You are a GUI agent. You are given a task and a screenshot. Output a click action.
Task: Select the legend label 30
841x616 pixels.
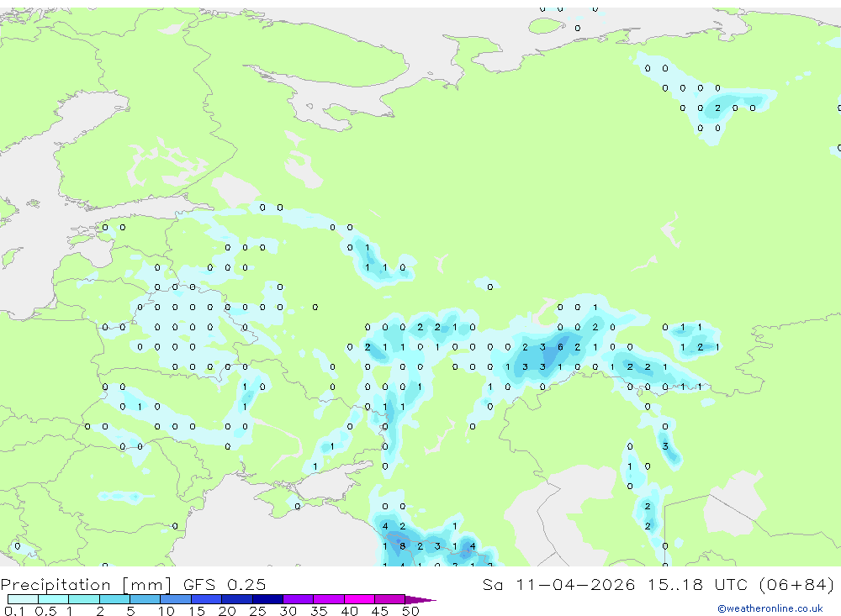(288, 611)
